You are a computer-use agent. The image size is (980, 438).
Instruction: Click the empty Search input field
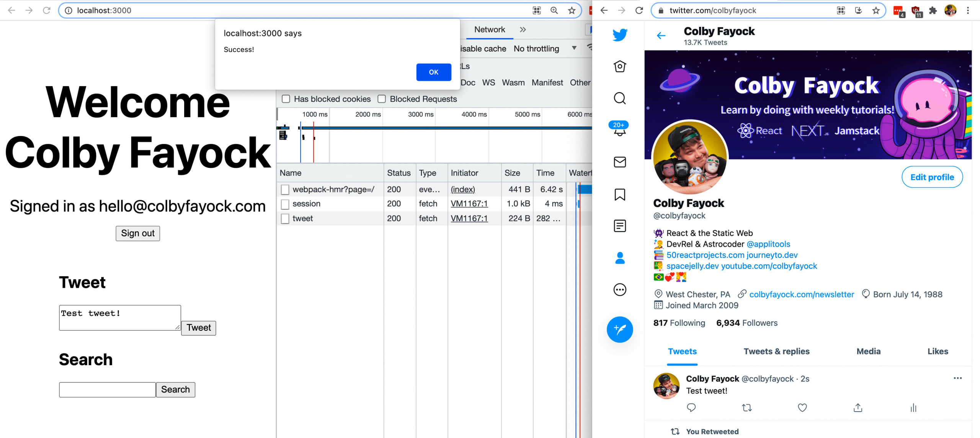click(x=107, y=390)
